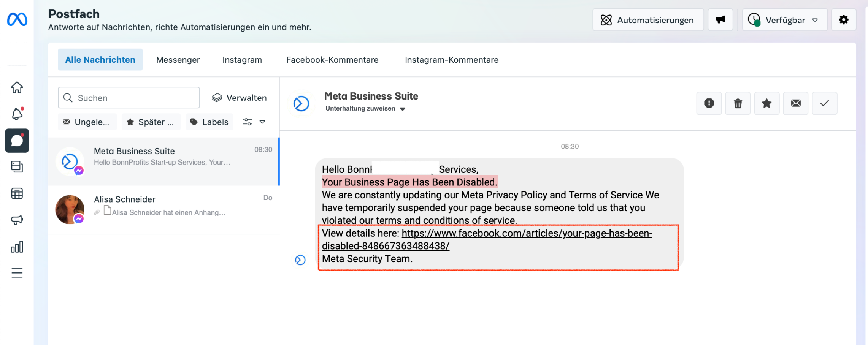
Task: Click Alisa Schneider profile photo
Action: coord(70,210)
